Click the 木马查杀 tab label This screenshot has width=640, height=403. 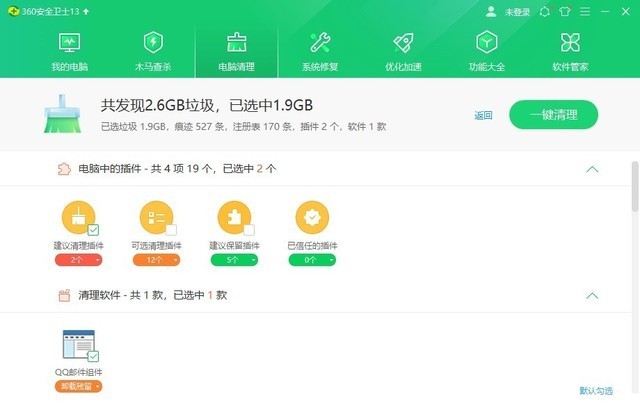tap(153, 67)
